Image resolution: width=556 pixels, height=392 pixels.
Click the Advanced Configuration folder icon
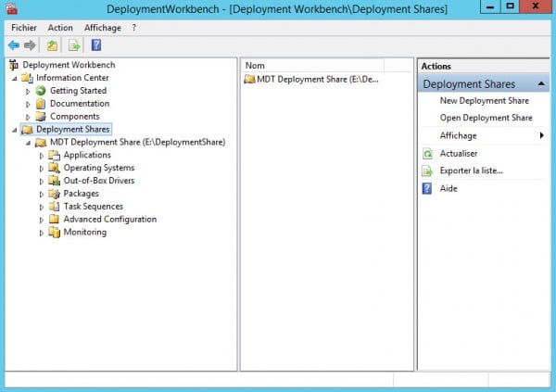[x=55, y=220]
